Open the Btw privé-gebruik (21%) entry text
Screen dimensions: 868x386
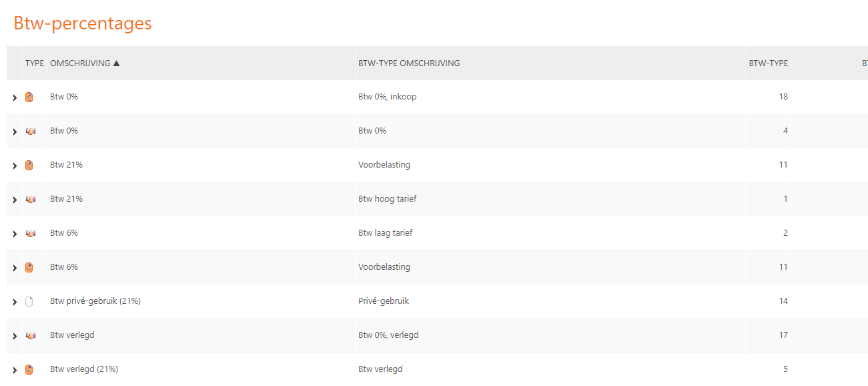[x=95, y=301]
